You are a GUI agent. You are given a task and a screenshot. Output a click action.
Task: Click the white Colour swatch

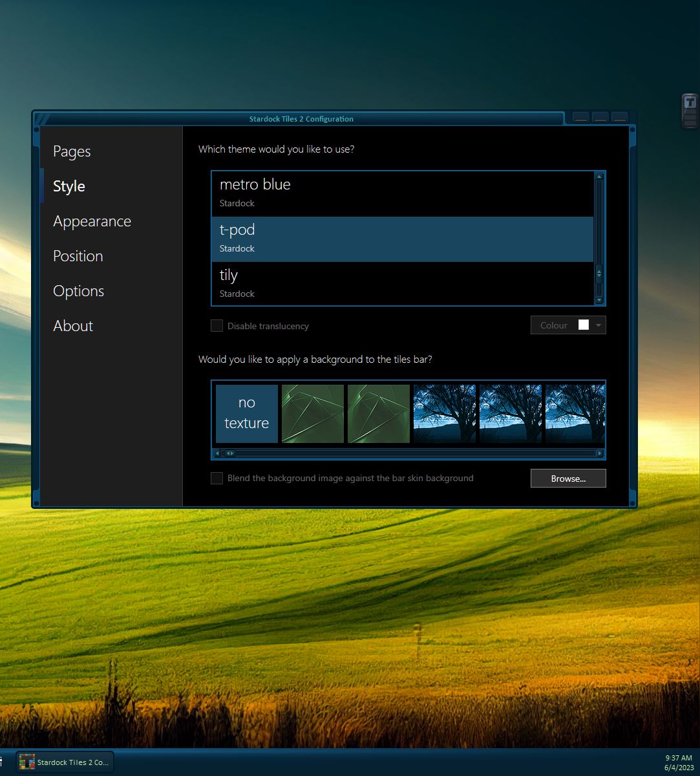[x=583, y=325]
